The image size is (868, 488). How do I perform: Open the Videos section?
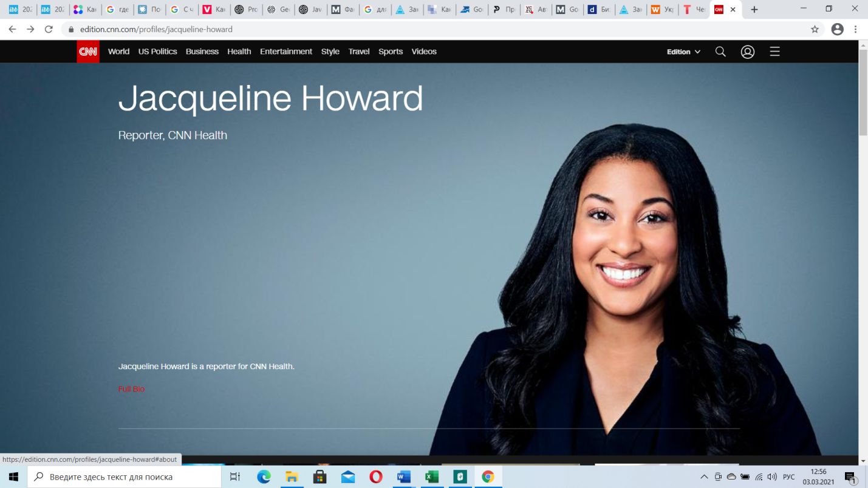424,52
